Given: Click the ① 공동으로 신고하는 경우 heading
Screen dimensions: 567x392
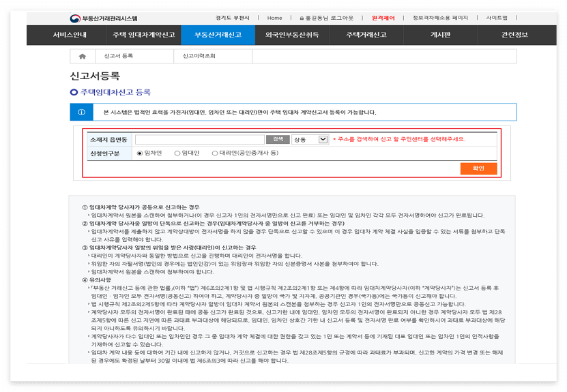Looking at the screenshot, I should click(141, 207).
